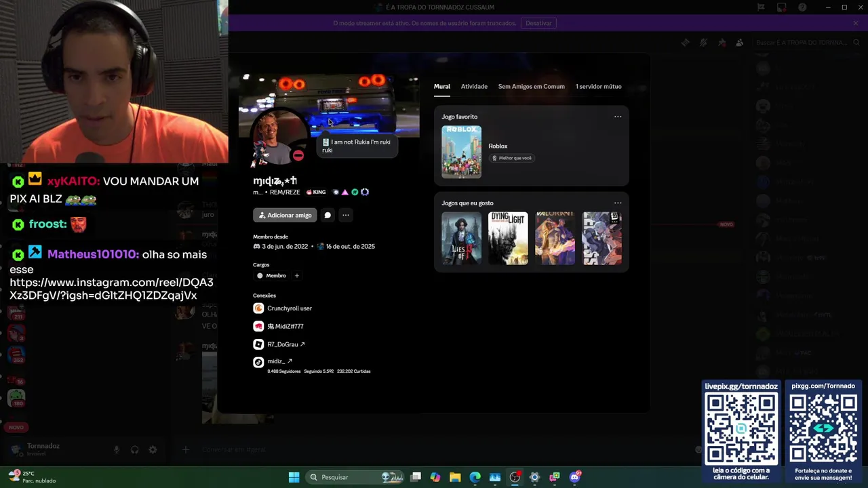Image resolution: width=868 pixels, height=488 pixels.
Task: Open the Jogo favorito options menu
Action: pyautogui.click(x=618, y=117)
